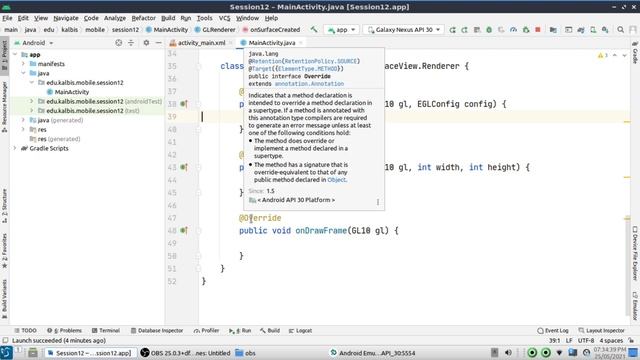Click the GLRenderer breadcrumb
The image size is (640, 360).
pyautogui.click(x=215, y=30)
